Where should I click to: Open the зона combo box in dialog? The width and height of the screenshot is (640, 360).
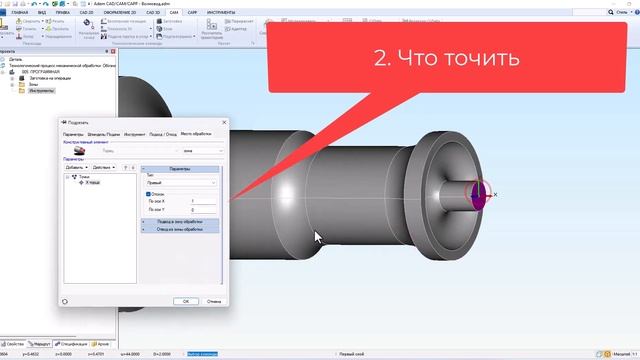tap(203, 151)
